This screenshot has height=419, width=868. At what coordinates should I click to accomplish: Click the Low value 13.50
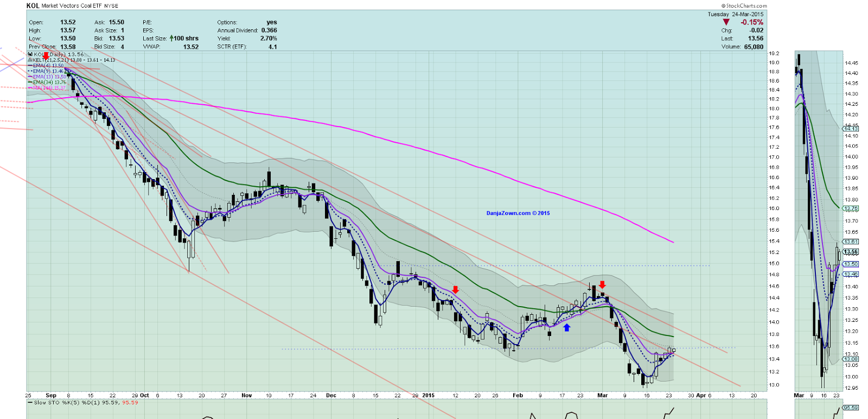(x=68, y=39)
